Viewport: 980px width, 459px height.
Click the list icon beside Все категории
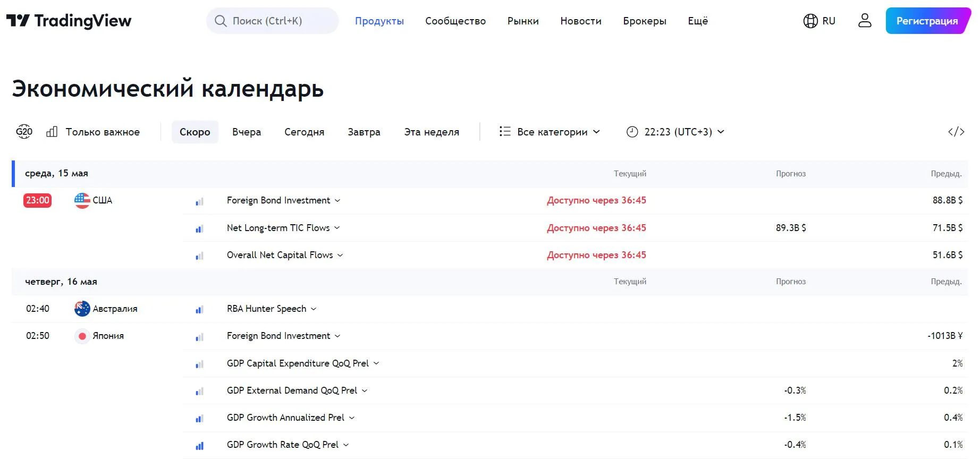[505, 131]
